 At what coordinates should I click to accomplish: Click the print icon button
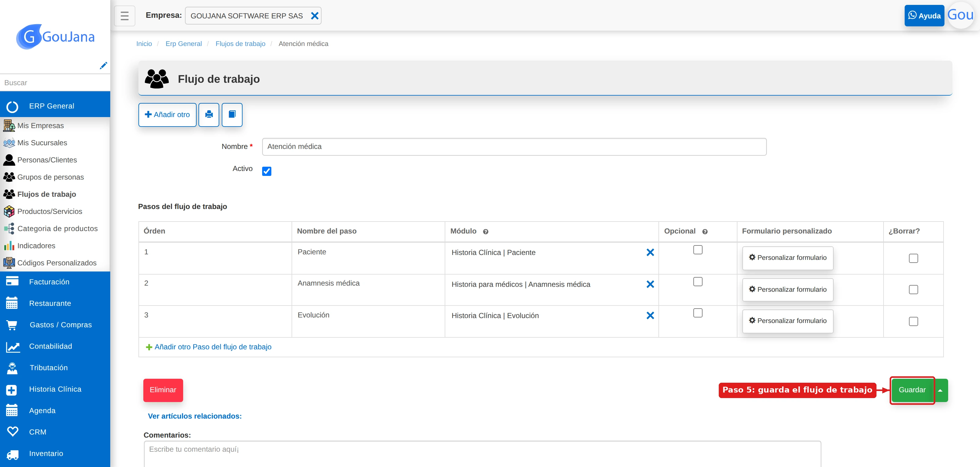[209, 115]
